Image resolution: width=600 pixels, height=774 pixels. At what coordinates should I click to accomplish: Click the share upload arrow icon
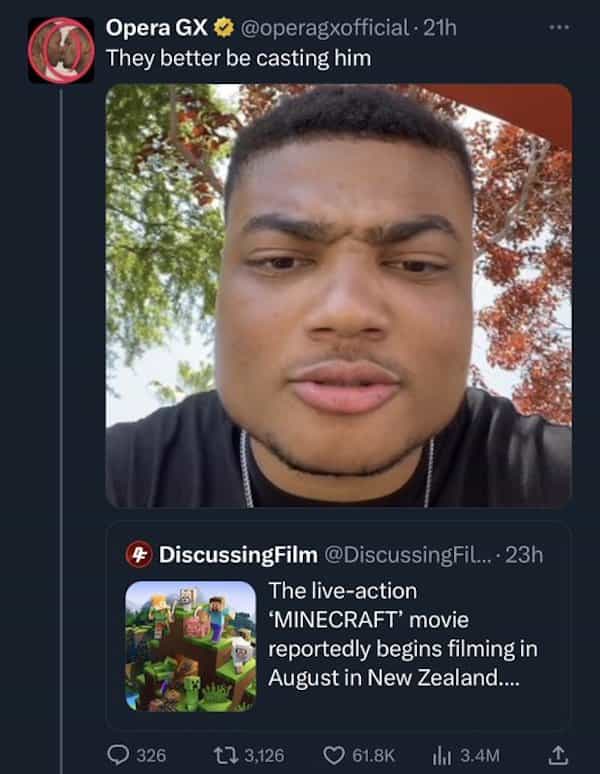point(560,752)
